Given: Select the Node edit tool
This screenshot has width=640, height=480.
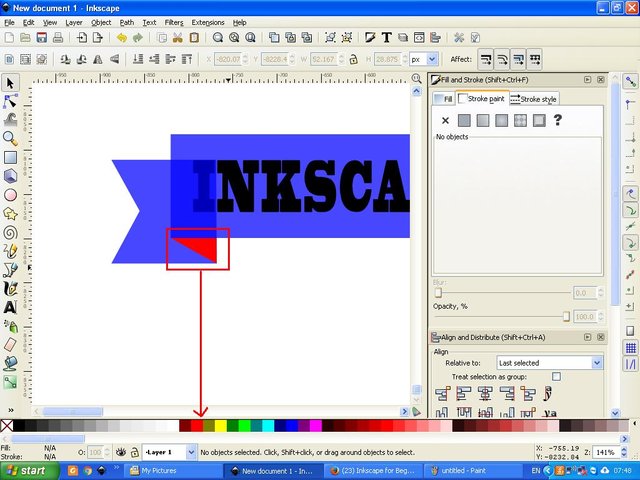Looking at the screenshot, I should (x=10, y=101).
